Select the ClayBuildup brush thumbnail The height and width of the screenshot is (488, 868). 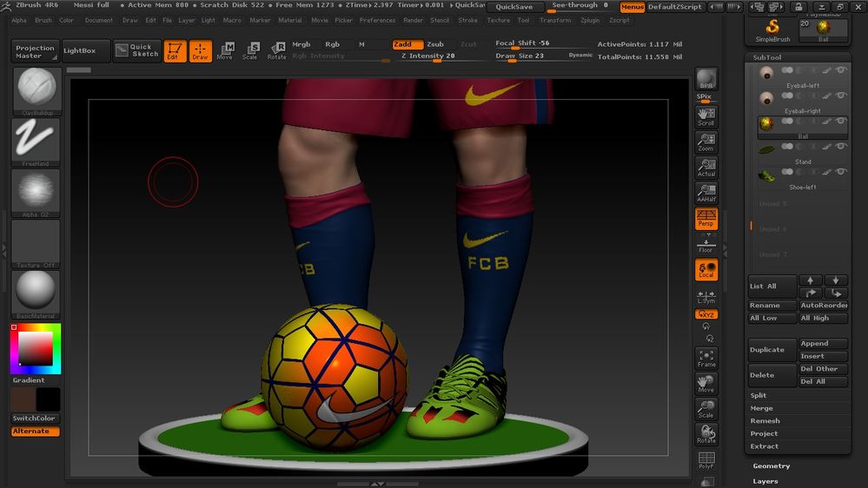click(36, 90)
